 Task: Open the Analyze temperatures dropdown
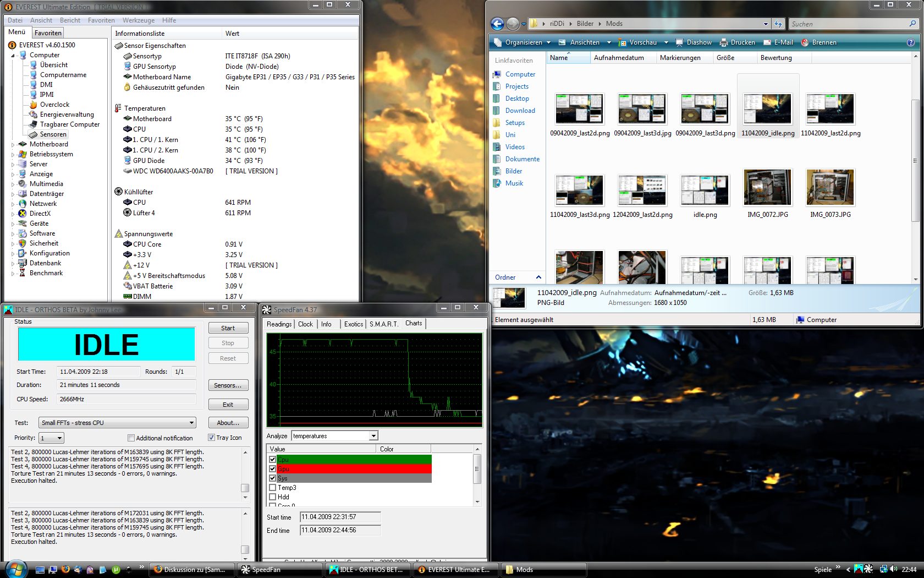point(373,436)
